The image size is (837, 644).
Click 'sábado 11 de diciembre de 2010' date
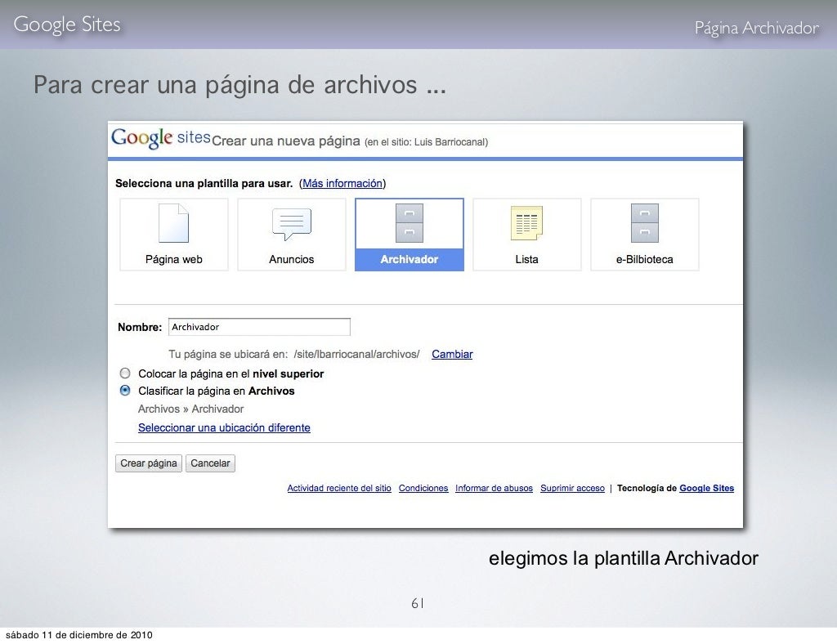(79, 635)
